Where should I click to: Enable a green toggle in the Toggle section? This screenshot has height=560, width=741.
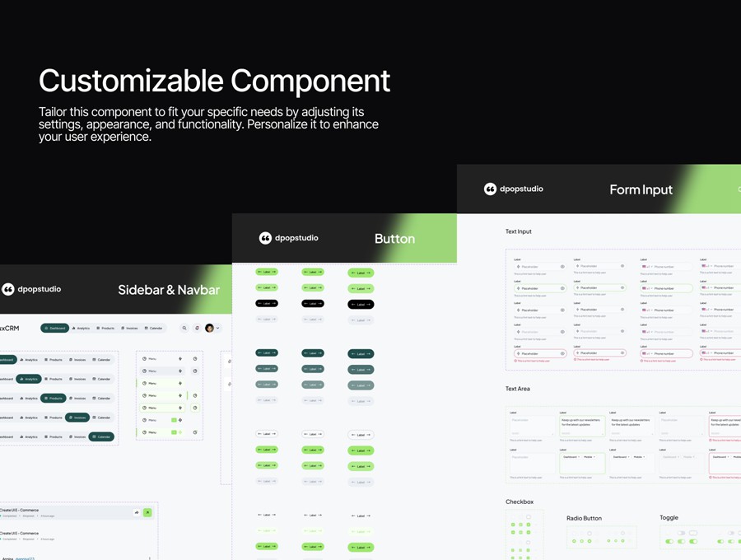pyautogui.click(x=669, y=542)
